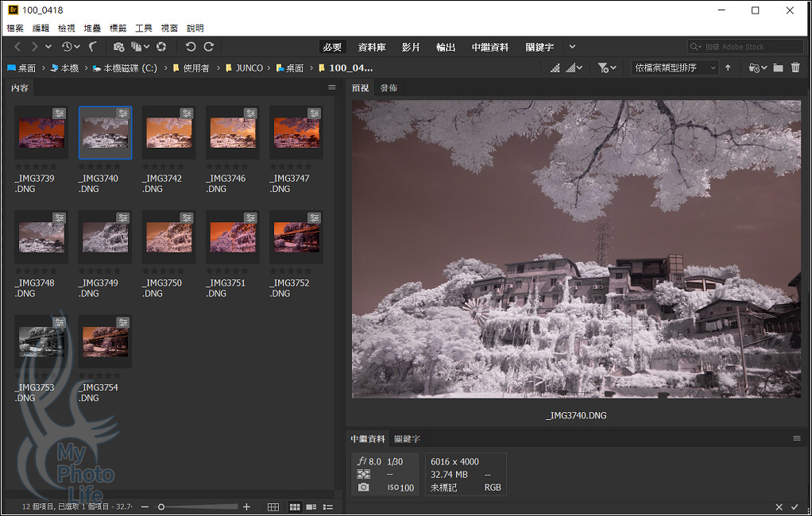Rotate image 90° clockwise
Image resolution: width=812 pixels, height=516 pixels.
209,48
